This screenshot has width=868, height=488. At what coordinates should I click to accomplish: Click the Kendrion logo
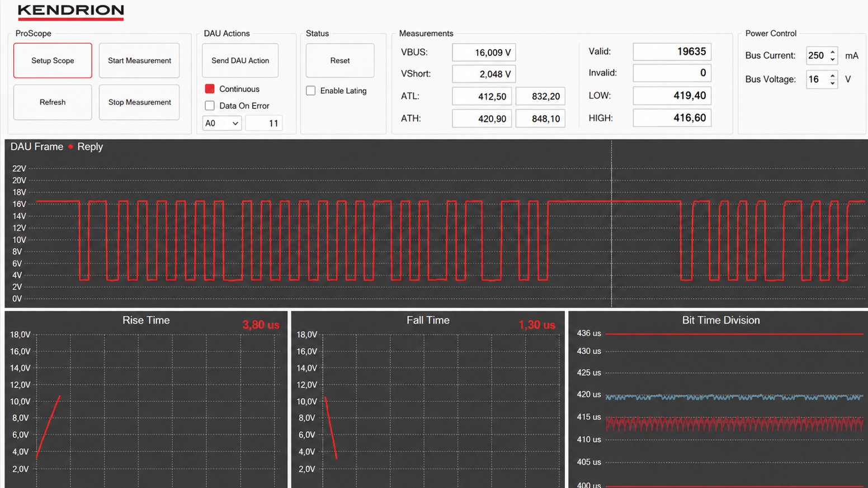tap(70, 11)
